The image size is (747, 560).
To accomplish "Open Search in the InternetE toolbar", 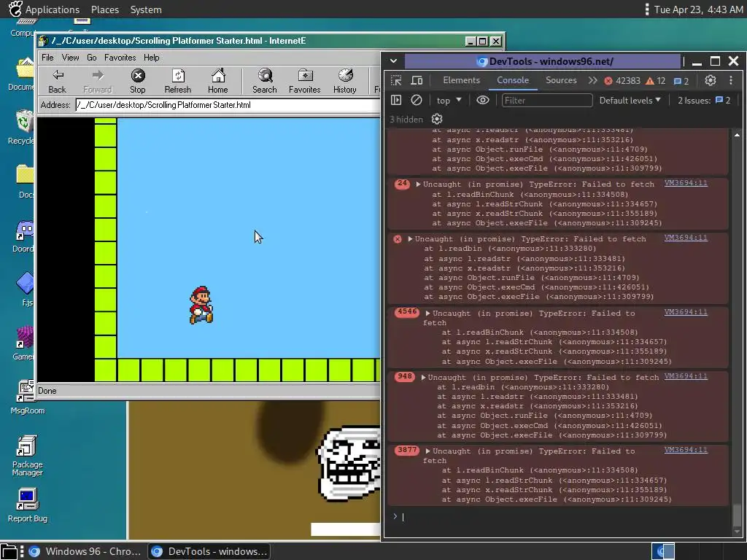I will (264, 81).
